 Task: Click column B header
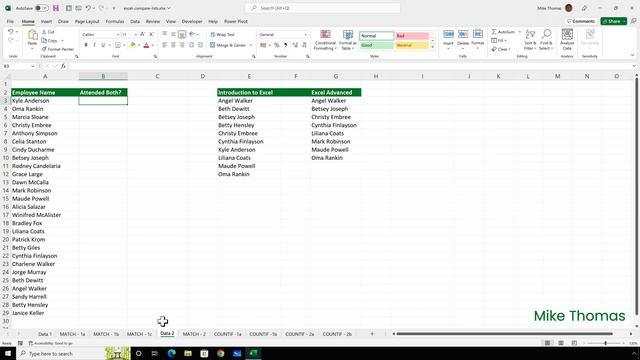[x=103, y=76]
